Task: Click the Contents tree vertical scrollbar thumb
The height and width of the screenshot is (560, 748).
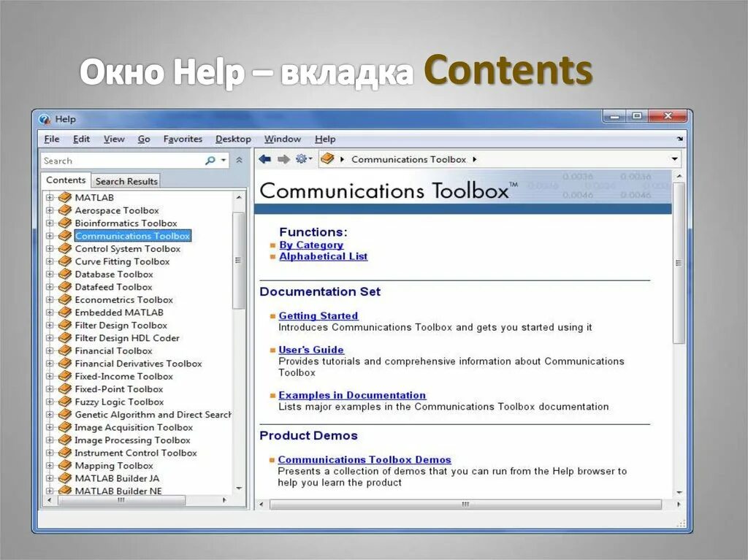Action: coord(238,261)
